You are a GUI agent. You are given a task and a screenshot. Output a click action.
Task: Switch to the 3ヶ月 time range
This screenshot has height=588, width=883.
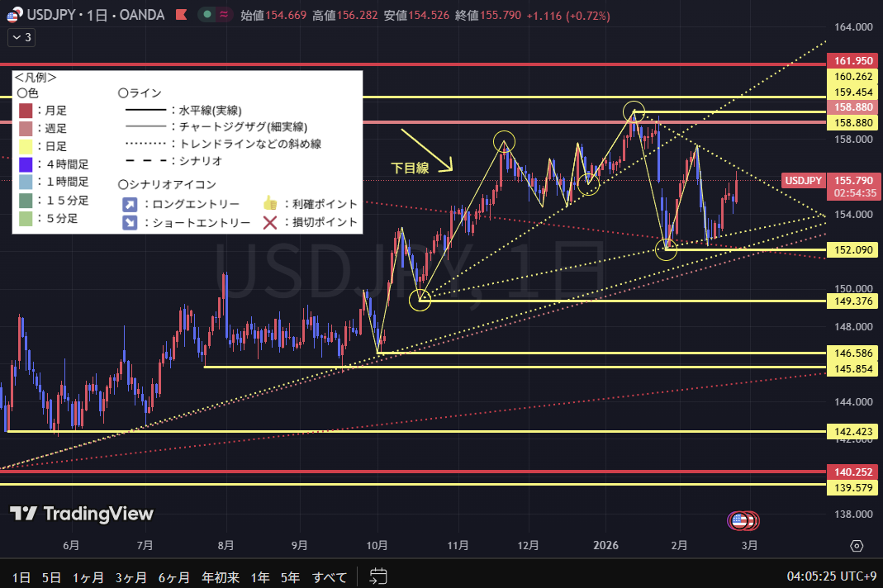(131, 576)
